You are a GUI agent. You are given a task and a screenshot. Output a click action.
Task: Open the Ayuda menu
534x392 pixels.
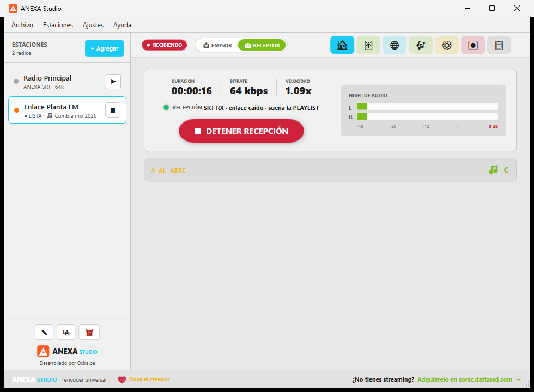click(x=122, y=25)
